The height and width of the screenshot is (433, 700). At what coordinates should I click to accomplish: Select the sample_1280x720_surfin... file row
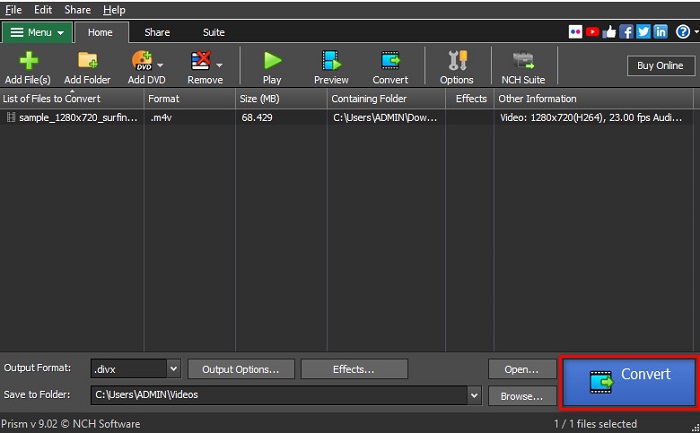pyautogui.click(x=346, y=117)
